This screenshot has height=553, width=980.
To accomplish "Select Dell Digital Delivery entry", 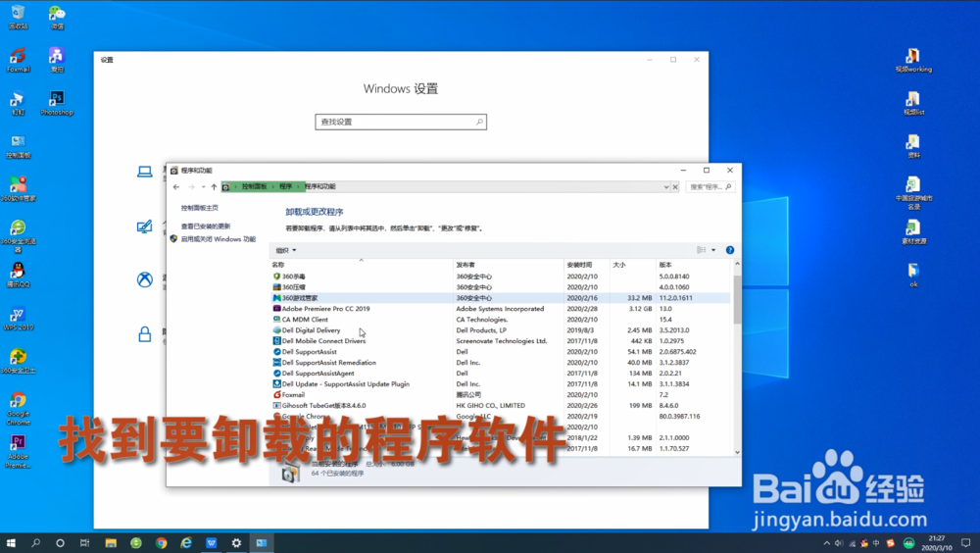I will (500, 330).
